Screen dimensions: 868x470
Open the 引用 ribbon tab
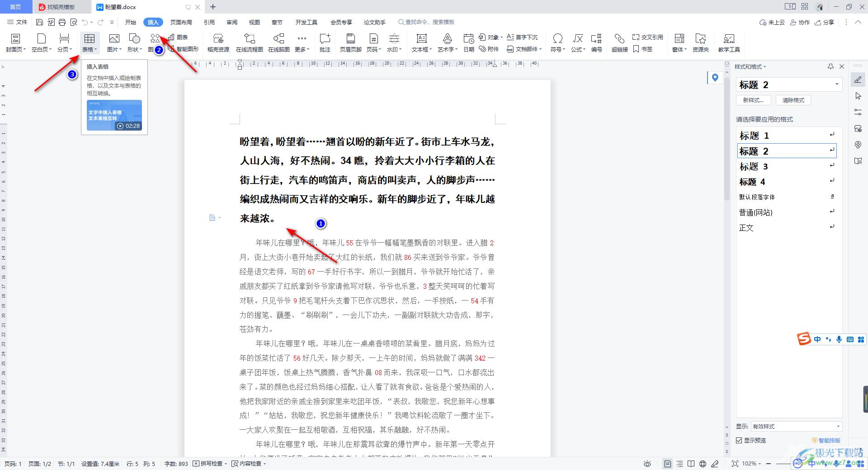pyautogui.click(x=209, y=22)
